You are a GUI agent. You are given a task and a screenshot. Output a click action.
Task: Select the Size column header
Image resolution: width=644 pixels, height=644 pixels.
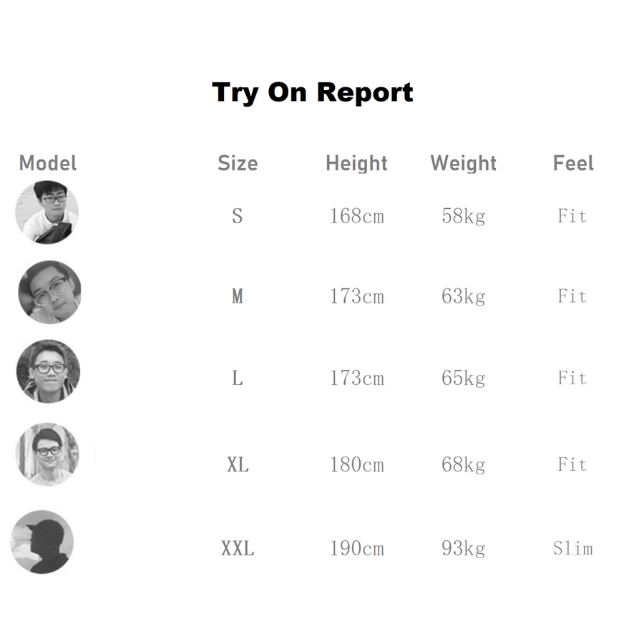point(238,163)
